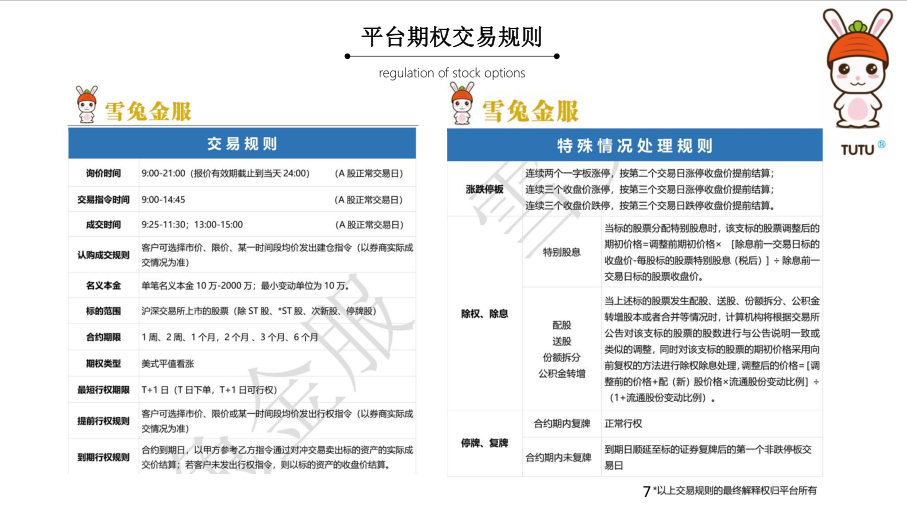The height and width of the screenshot is (512, 907).
Task: Click the 合约期限 row label
Action: pyautogui.click(x=103, y=337)
